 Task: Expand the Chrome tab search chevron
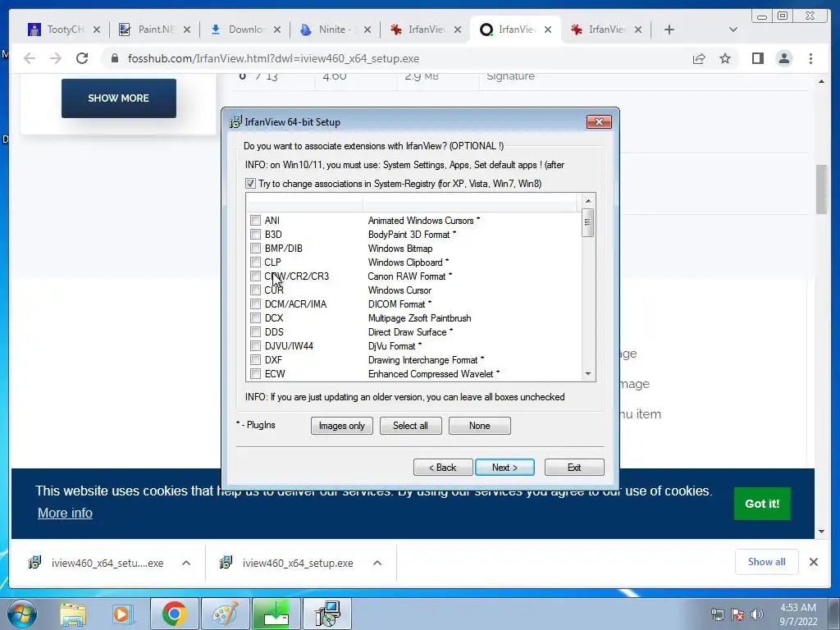(733, 30)
